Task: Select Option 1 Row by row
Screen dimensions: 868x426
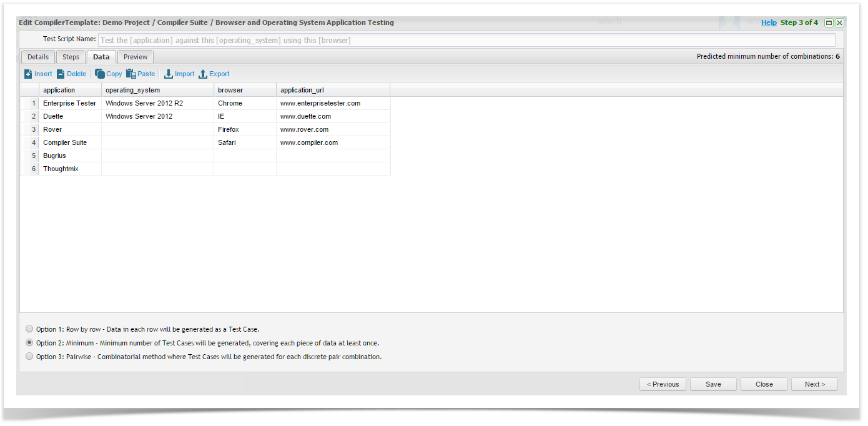Action: pos(29,329)
